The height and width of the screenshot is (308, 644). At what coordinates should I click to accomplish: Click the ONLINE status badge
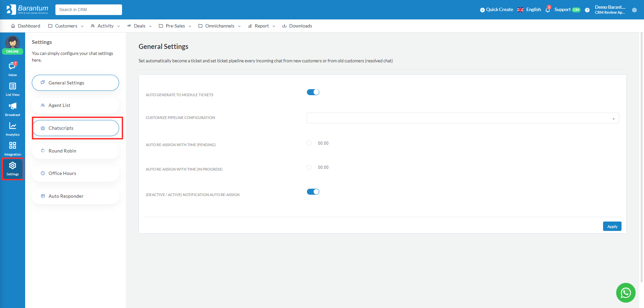[x=12, y=52]
